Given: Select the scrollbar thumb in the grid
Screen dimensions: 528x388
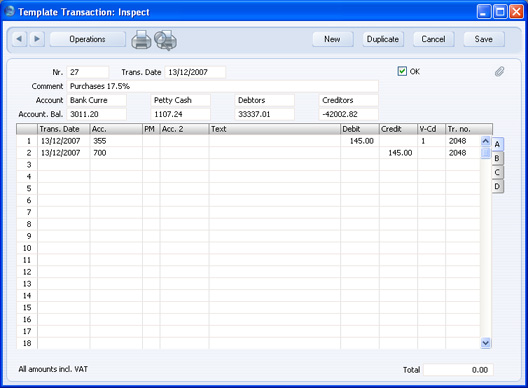Looking at the screenshot, I should click(x=485, y=153).
